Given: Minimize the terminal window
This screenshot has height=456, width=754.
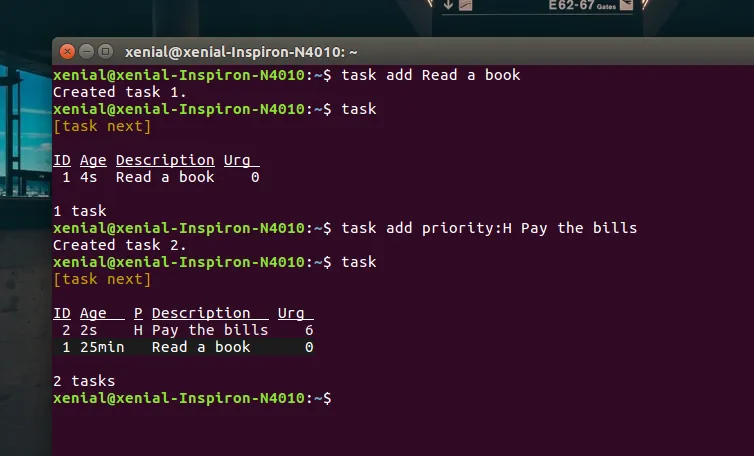Looking at the screenshot, I should pos(87,52).
